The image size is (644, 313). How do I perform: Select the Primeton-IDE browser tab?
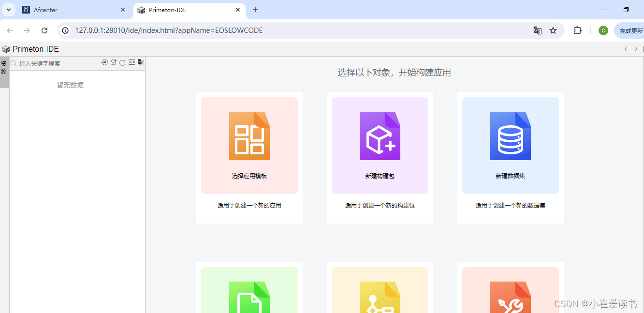click(x=189, y=10)
